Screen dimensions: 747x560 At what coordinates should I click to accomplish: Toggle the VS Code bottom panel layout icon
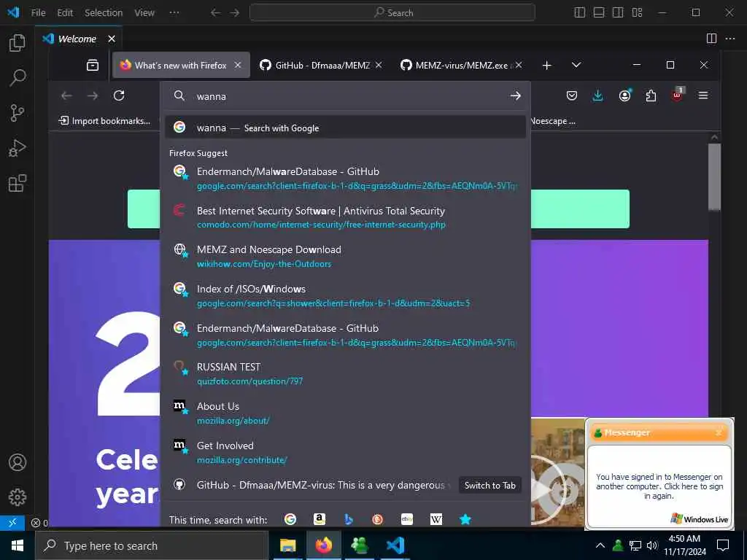point(599,13)
